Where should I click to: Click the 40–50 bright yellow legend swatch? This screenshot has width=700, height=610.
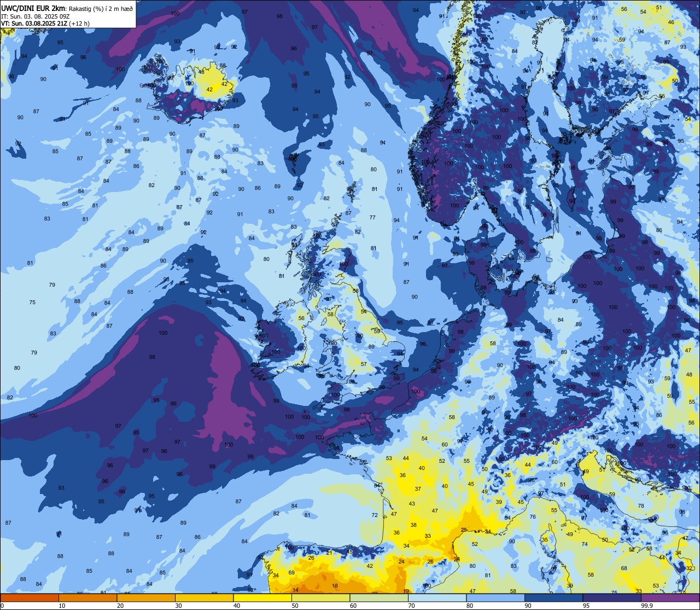pos(262,597)
